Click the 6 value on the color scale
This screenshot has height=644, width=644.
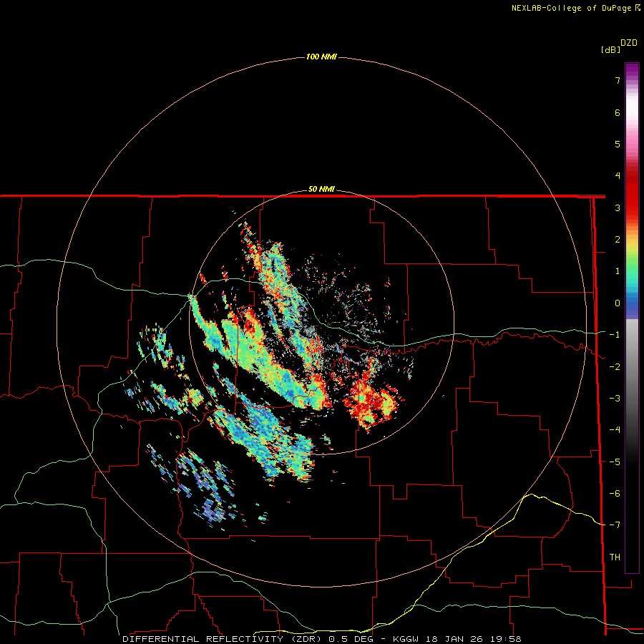pos(618,112)
